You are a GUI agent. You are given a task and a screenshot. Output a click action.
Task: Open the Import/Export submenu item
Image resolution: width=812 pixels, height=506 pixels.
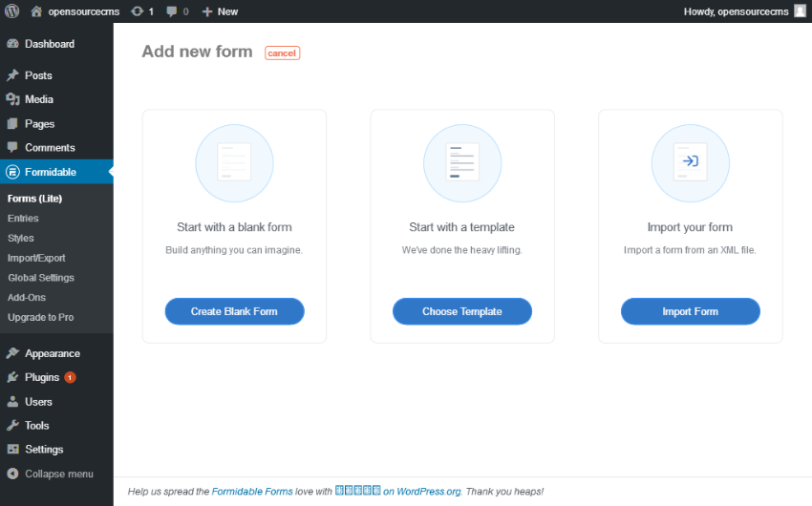click(x=36, y=258)
